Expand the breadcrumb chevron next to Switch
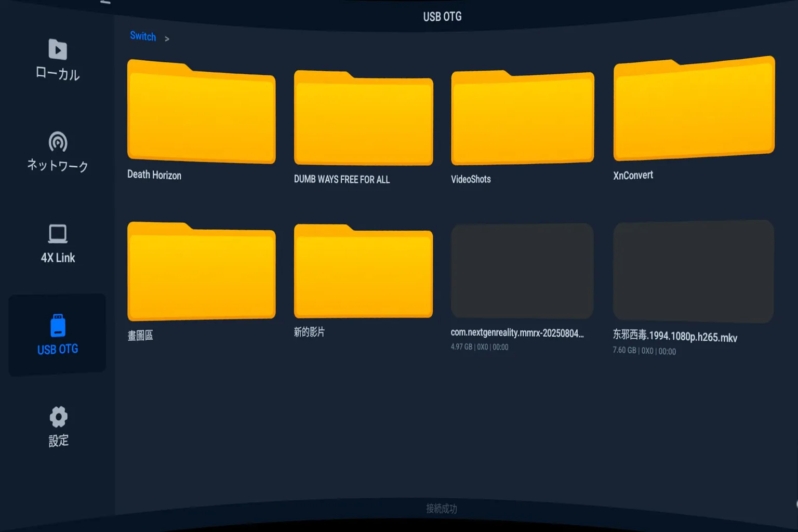This screenshot has width=798, height=532. point(167,38)
